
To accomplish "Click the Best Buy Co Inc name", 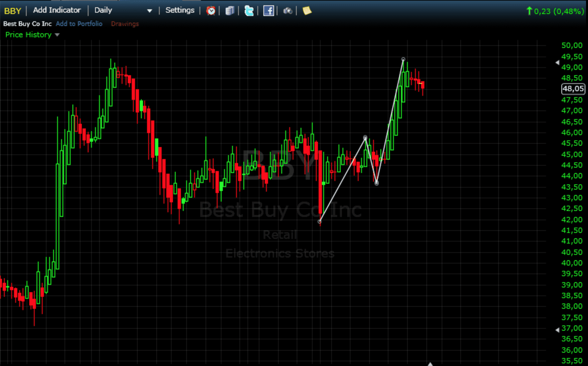I will click(28, 24).
